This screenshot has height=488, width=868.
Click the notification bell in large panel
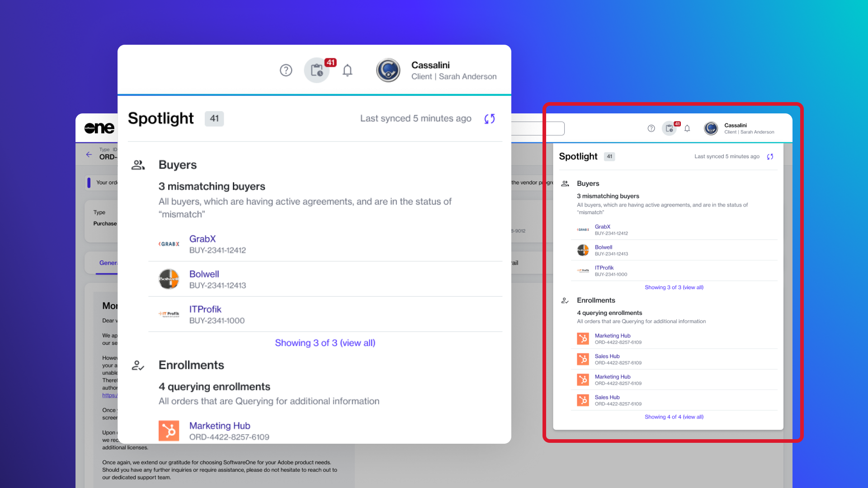347,70
